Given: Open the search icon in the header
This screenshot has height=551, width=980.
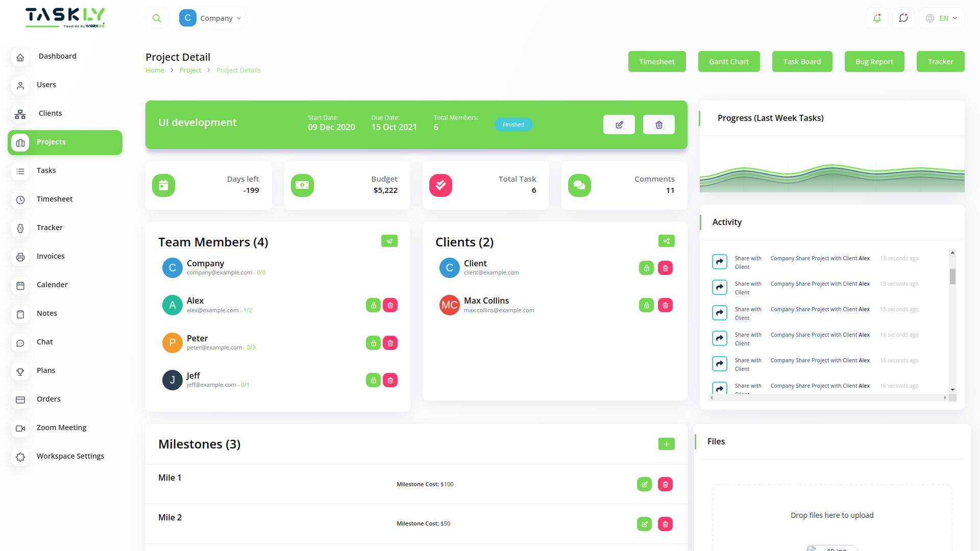Looking at the screenshot, I should [157, 17].
